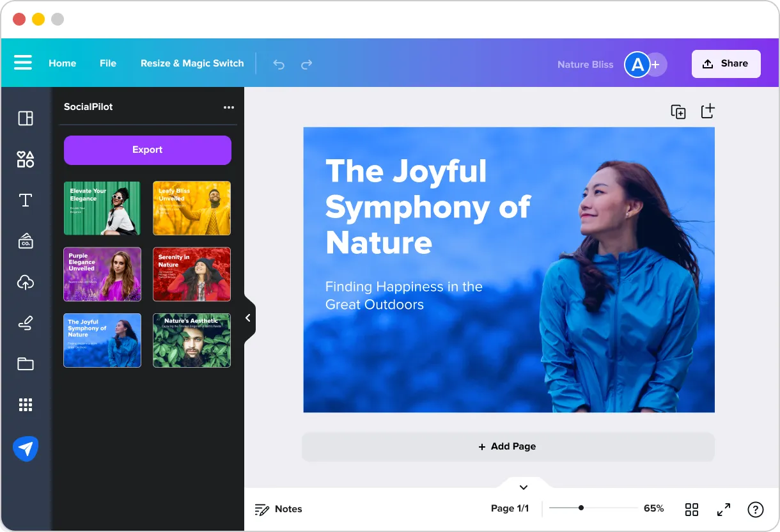This screenshot has width=780, height=532.
Task: Collapse the SocialPilot panel with left chevron
Action: click(x=248, y=318)
